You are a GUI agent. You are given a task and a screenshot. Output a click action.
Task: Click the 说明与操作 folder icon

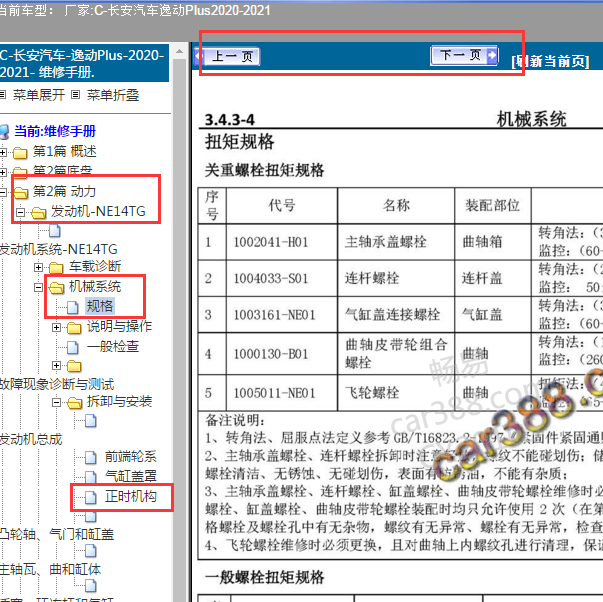click(x=74, y=328)
